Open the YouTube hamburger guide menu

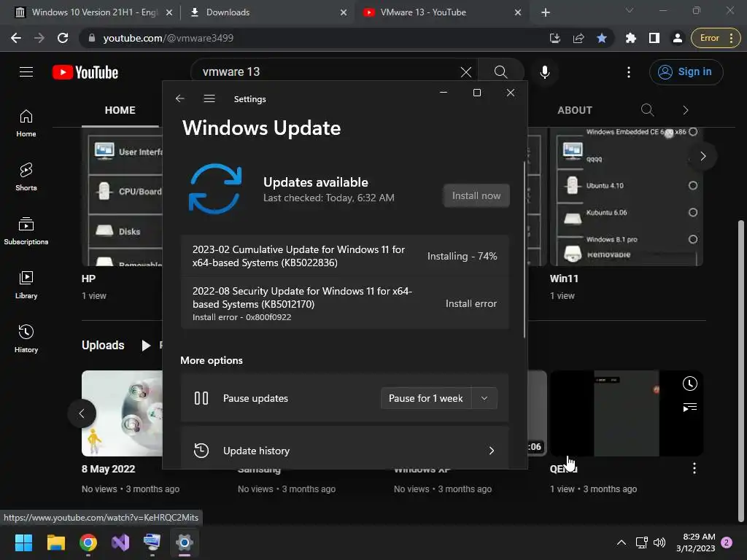coord(26,72)
